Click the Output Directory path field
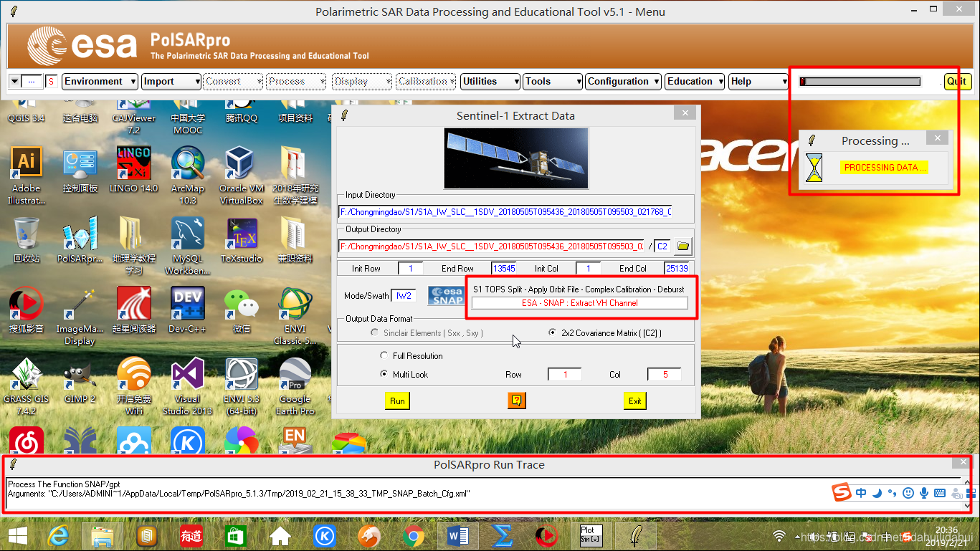This screenshot has width=980, height=551. (x=492, y=246)
